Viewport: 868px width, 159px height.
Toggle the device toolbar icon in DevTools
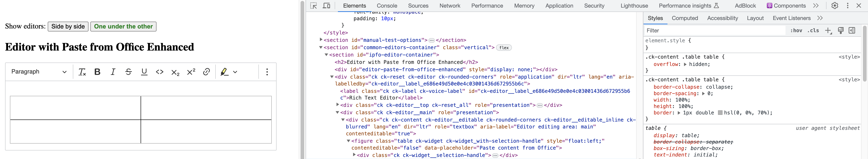tap(326, 6)
